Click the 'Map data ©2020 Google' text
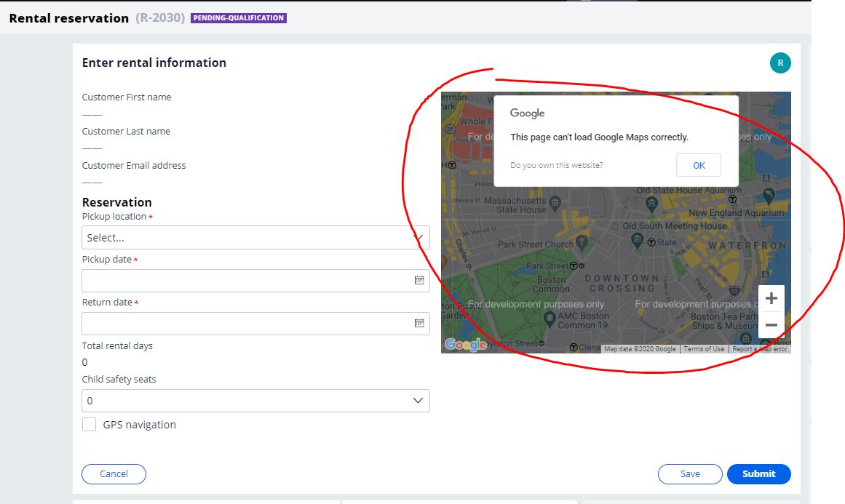 (x=640, y=349)
